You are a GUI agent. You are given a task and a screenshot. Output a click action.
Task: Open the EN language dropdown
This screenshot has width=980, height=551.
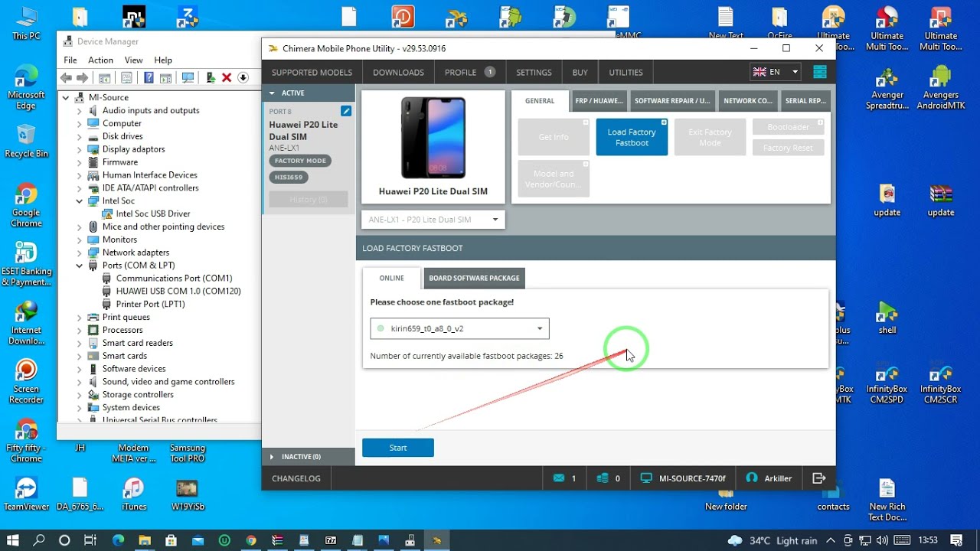[x=776, y=72]
